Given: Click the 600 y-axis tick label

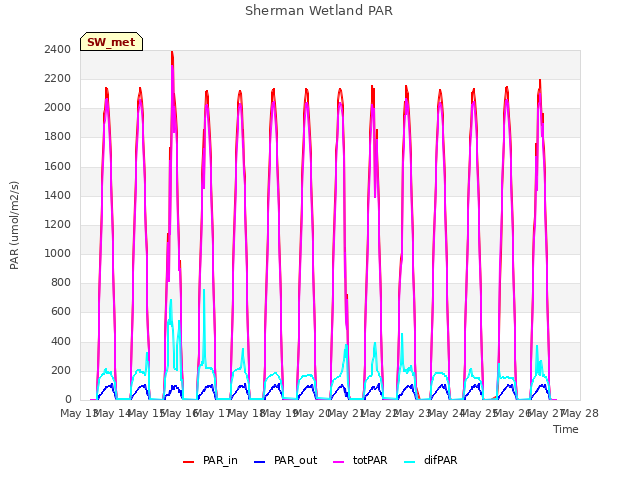Looking at the screenshot, I should tap(61, 312).
